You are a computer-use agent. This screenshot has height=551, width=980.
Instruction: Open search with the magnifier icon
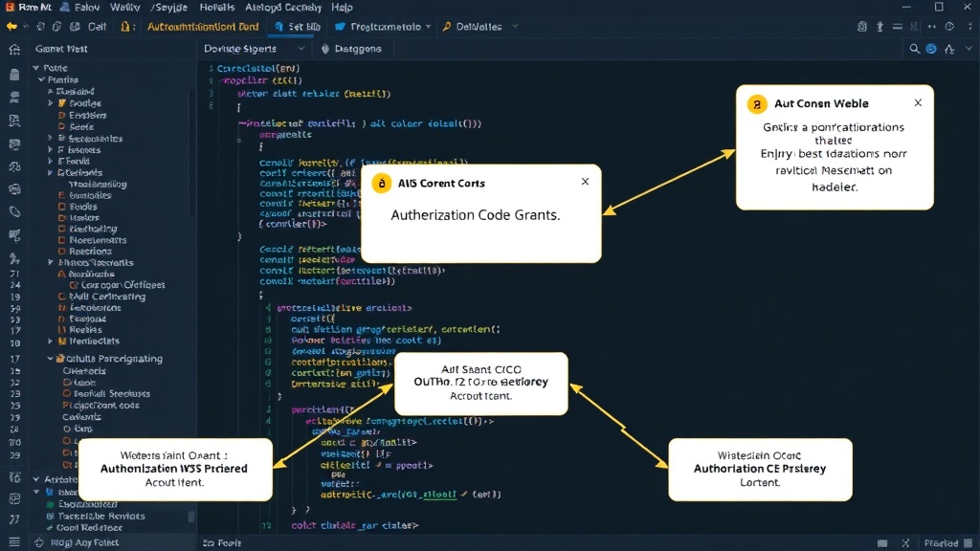point(914,49)
